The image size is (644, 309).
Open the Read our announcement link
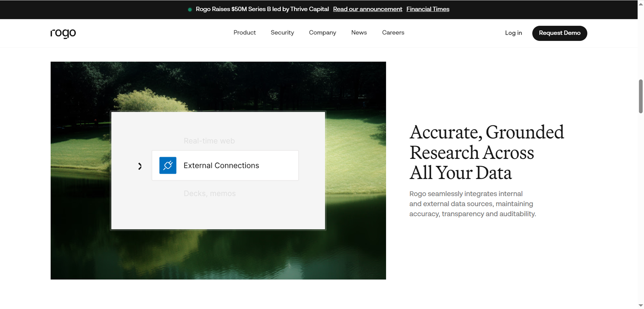point(367,9)
